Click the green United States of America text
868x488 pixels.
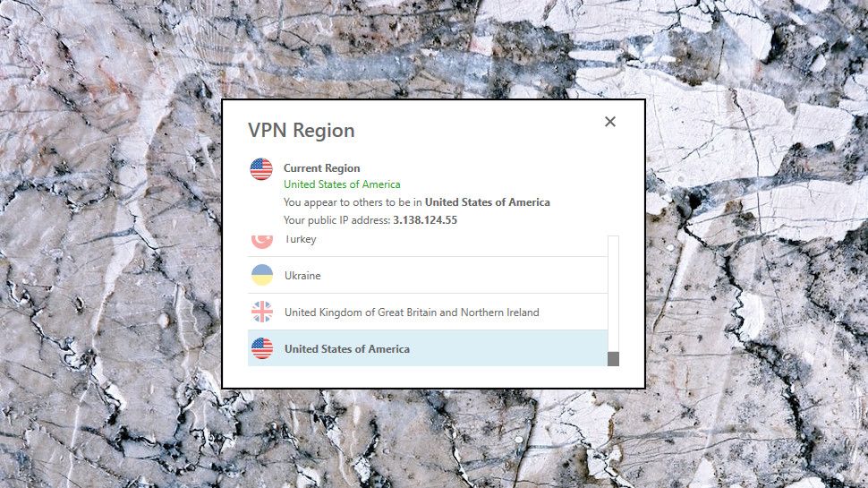coord(342,184)
